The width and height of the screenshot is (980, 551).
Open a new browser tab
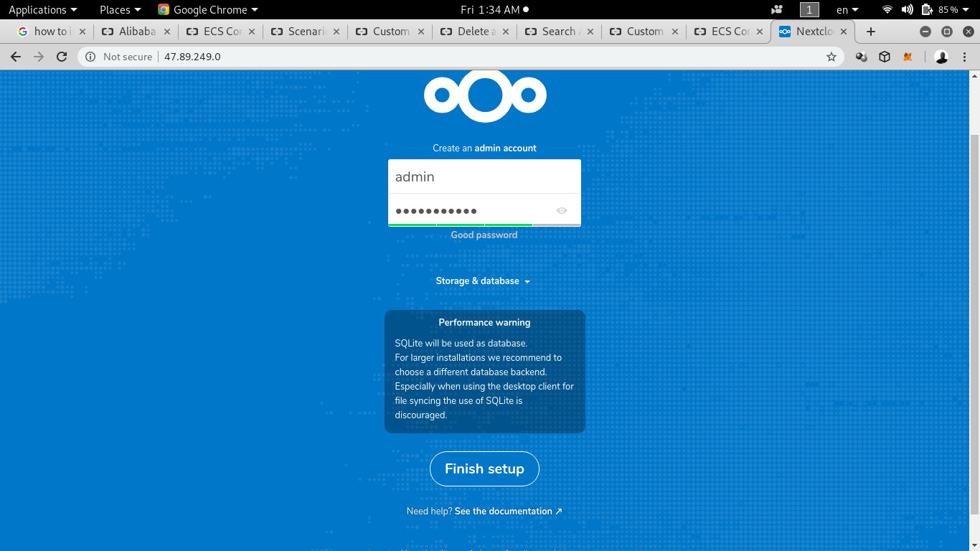[871, 32]
